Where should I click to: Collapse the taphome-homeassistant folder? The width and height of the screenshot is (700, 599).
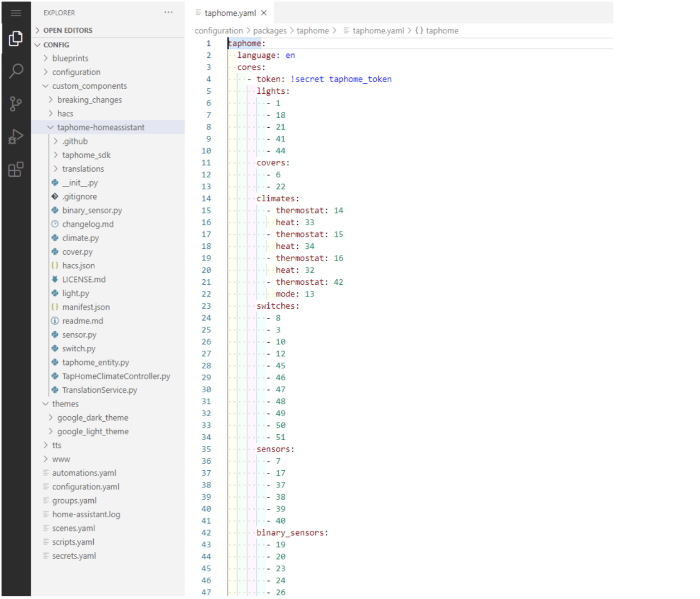(100, 127)
